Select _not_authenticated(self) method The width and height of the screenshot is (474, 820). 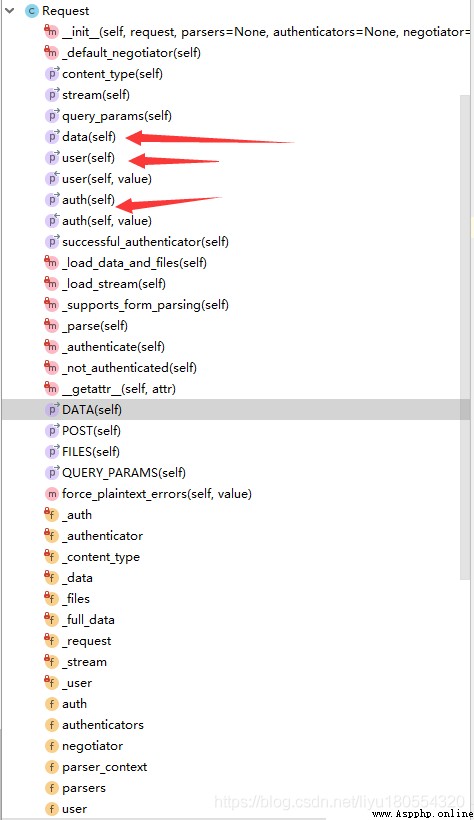(x=129, y=368)
